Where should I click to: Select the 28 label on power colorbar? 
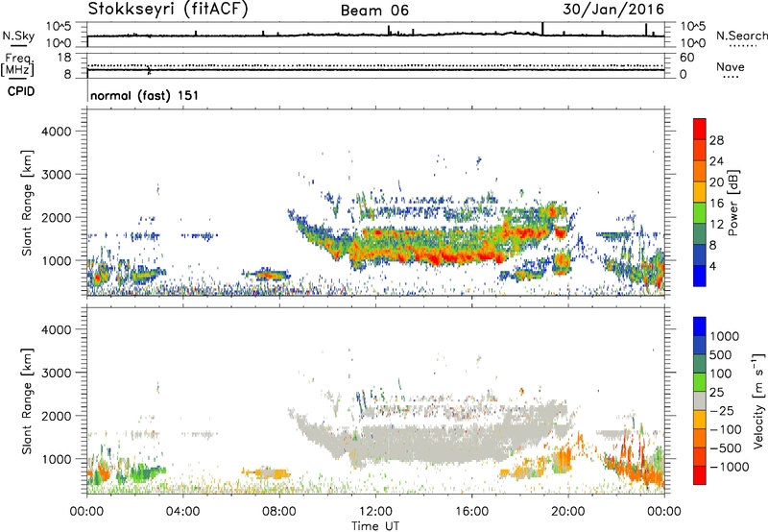[716, 140]
